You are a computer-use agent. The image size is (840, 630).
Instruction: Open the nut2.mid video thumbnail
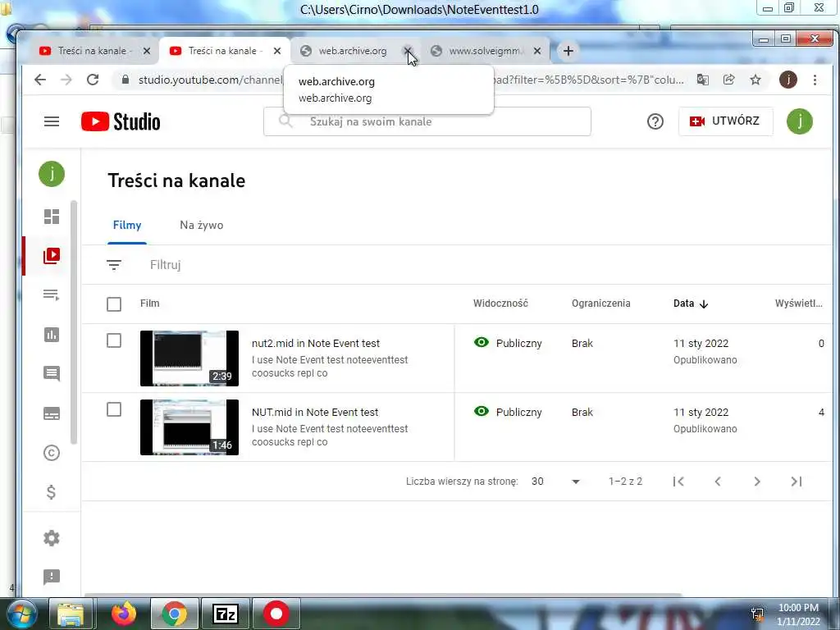(189, 358)
